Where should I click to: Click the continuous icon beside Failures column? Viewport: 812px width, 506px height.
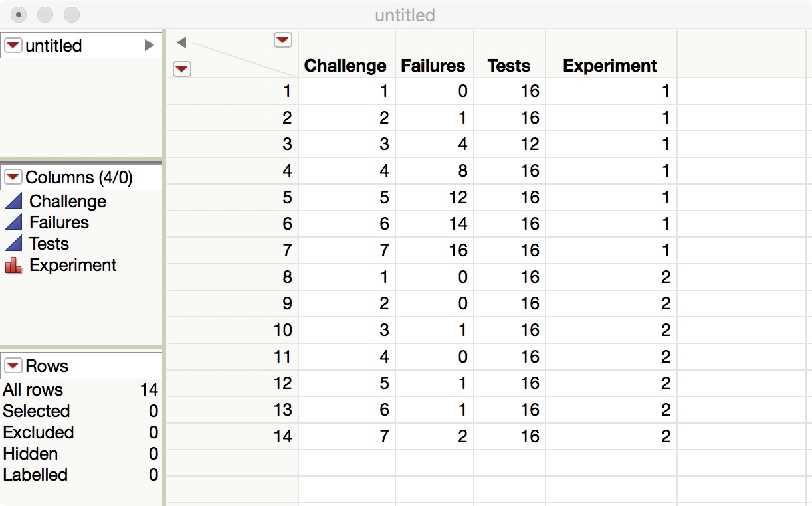pyautogui.click(x=13, y=222)
